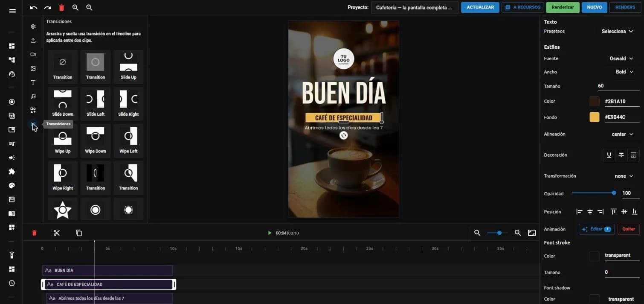The width and height of the screenshot is (644, 304).
Task: Zoom out on the canvas preview
Action: pos(89,8)
